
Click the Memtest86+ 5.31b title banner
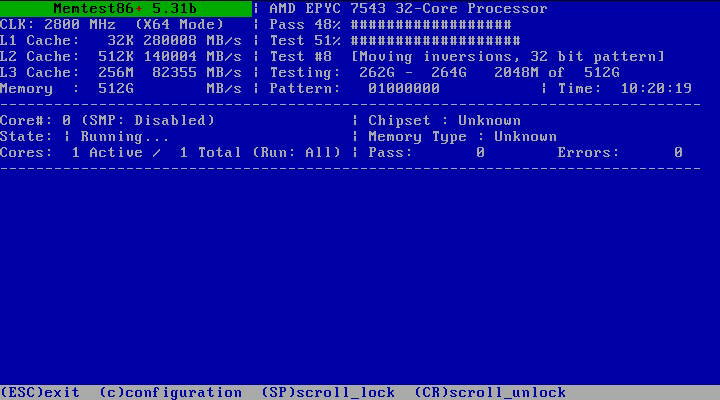click(x=126, y=8)
